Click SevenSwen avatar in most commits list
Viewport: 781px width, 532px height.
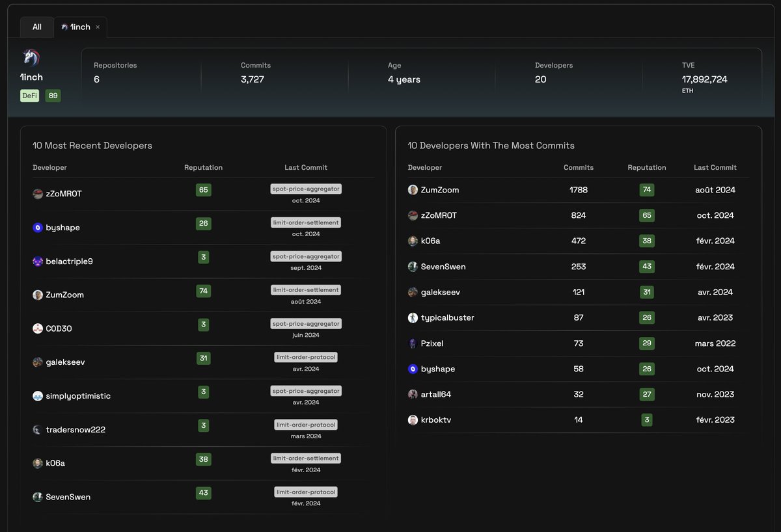413,267
